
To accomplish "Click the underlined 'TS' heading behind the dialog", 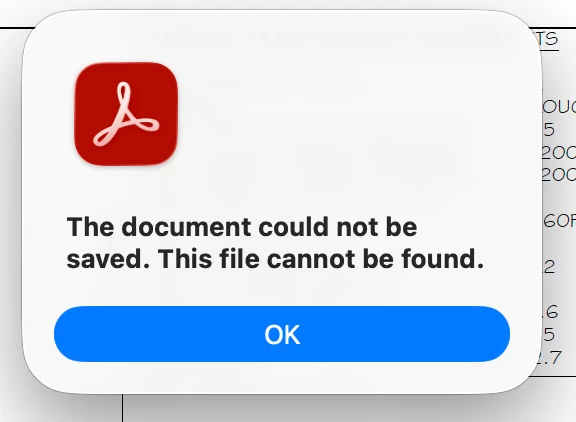I will pos(550,39).
